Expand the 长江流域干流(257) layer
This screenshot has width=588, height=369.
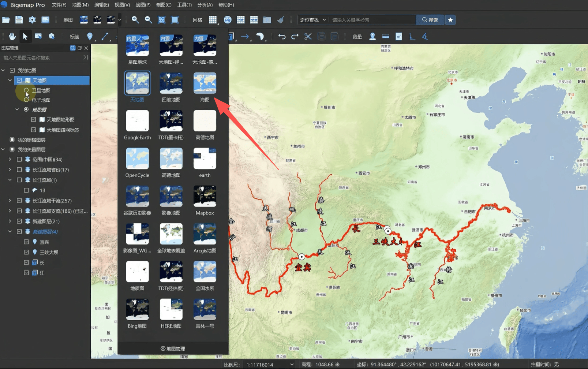coord(10,201)
